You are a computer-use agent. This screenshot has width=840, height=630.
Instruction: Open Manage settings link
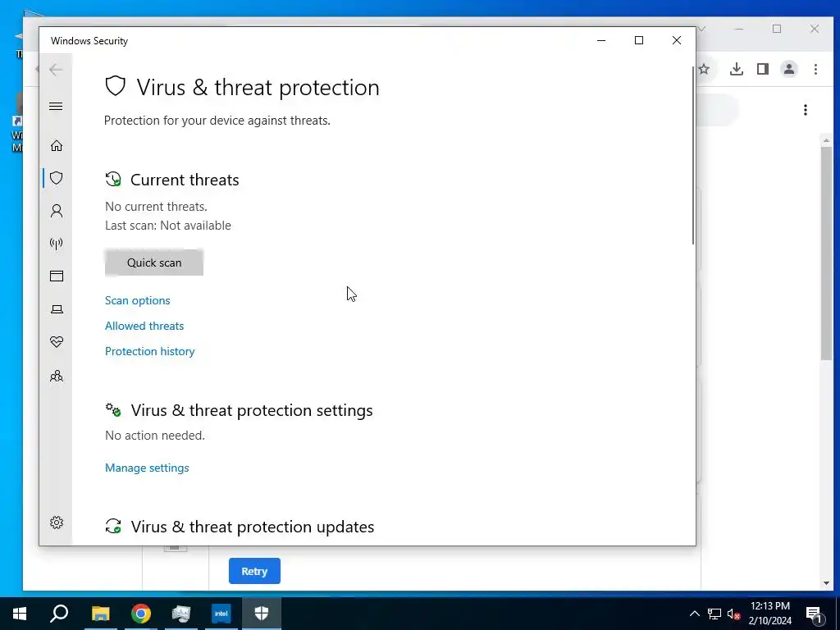click(147, 468)
